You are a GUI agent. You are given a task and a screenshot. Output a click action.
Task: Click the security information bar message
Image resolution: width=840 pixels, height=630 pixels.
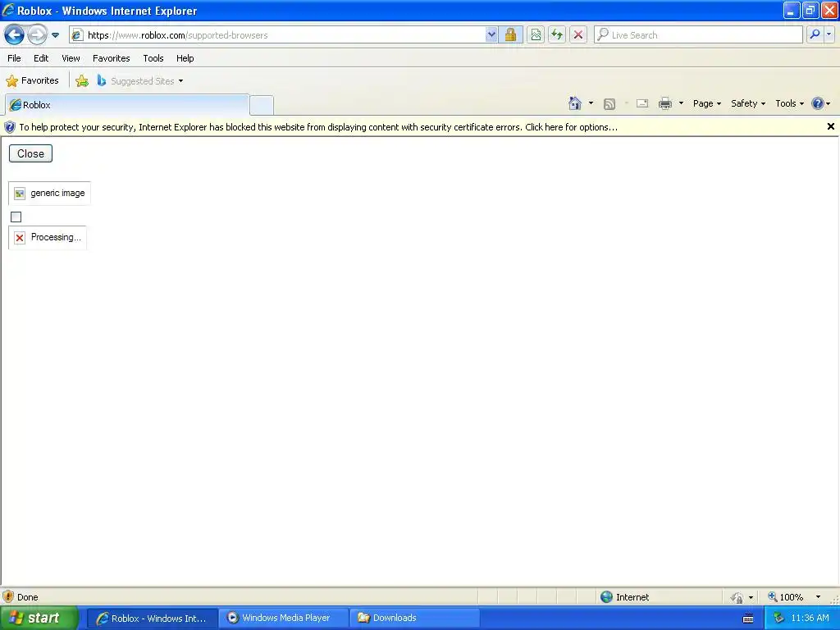(x=318, y=127)
